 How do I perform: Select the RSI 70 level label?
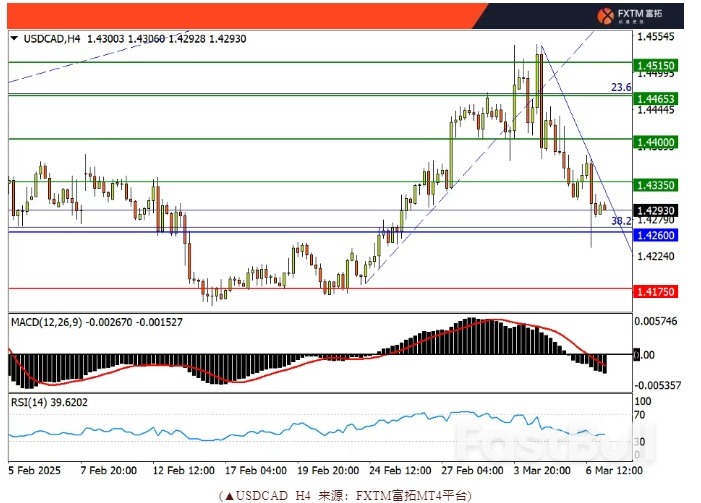point(643,412)
